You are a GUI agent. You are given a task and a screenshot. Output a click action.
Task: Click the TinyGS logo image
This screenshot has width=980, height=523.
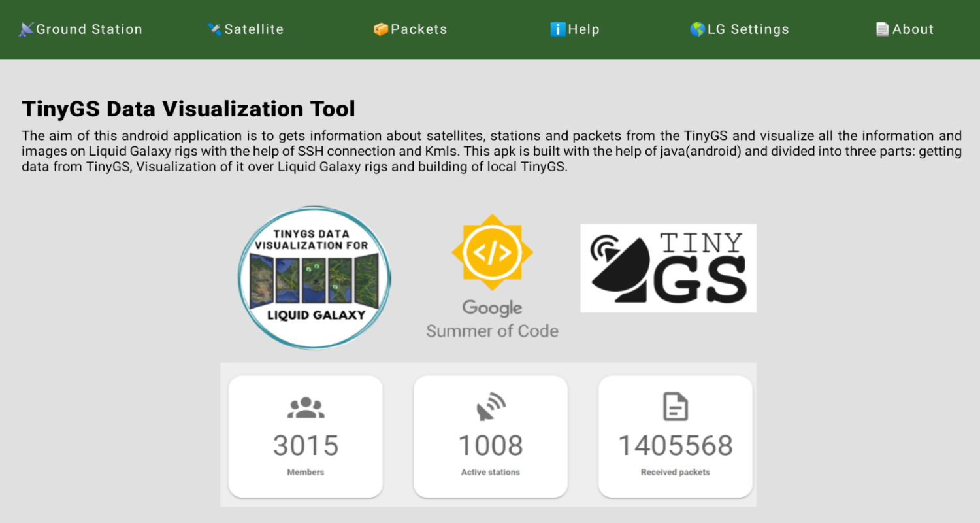(668, 268)
